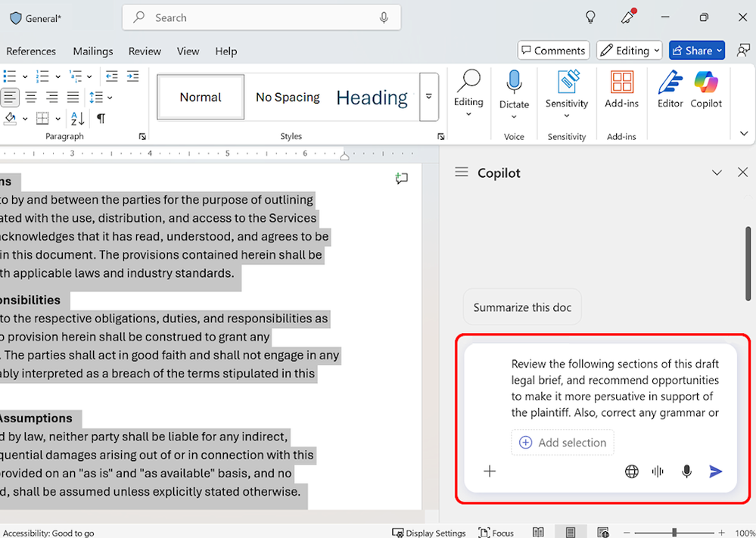Toggle show paragraph marks
The image size is (756, 538).
pos(101,118)
